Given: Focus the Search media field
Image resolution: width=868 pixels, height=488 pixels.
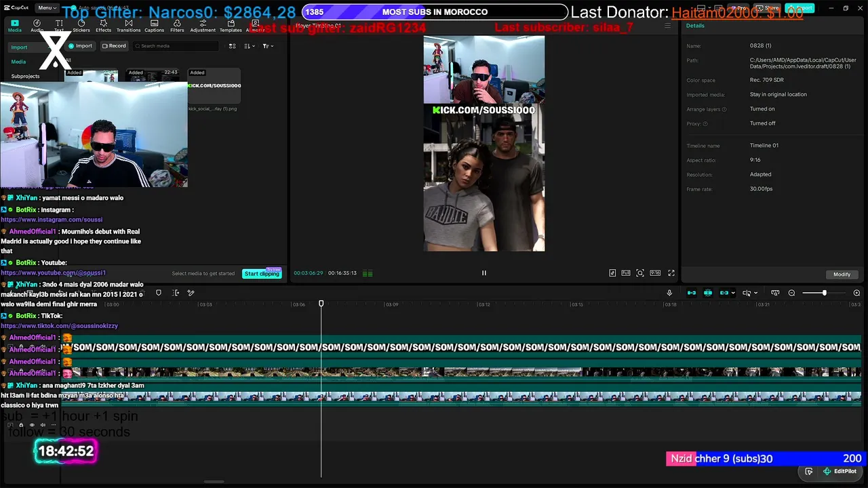Looking at the screenshot, I should tap(176, 46).
